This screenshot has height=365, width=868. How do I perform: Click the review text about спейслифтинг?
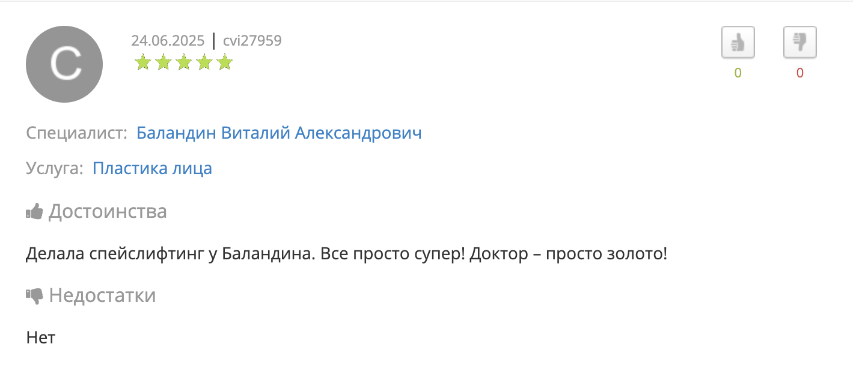[x=347, y=254]
